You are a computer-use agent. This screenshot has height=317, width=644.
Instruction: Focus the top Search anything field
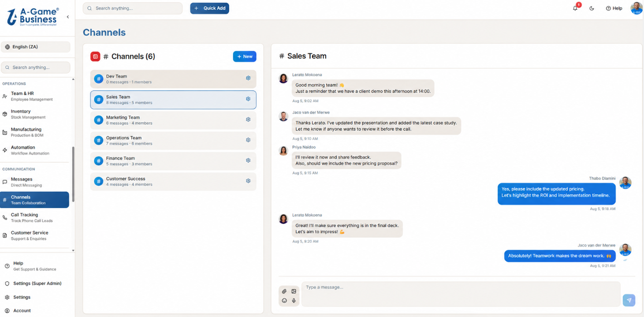click(x=133, y=8)
